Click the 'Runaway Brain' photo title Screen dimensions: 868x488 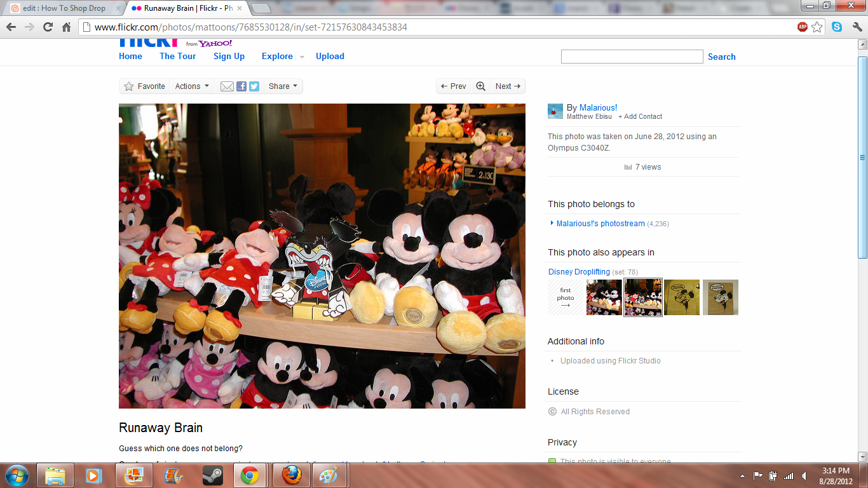(x=161, y=428)
